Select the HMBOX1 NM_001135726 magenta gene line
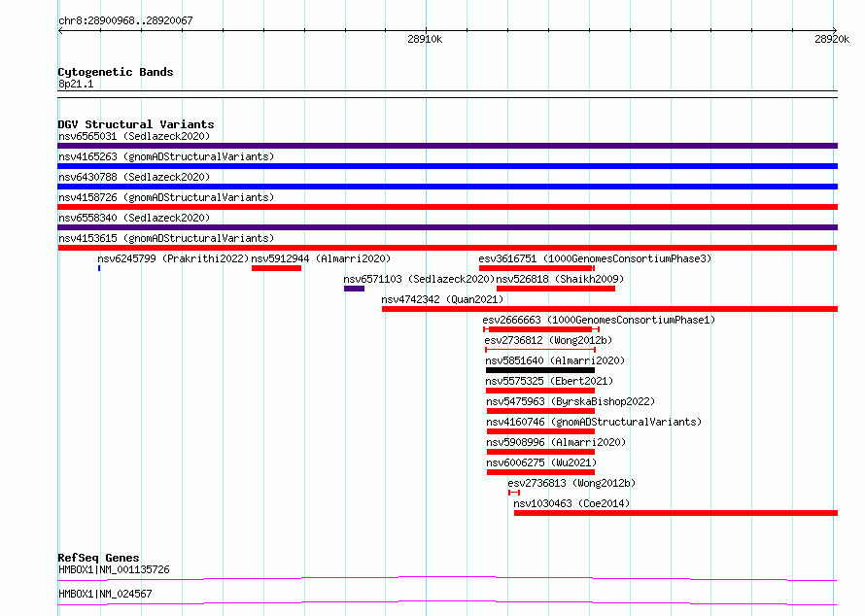865x616 pixels. [x=447, y=578]
